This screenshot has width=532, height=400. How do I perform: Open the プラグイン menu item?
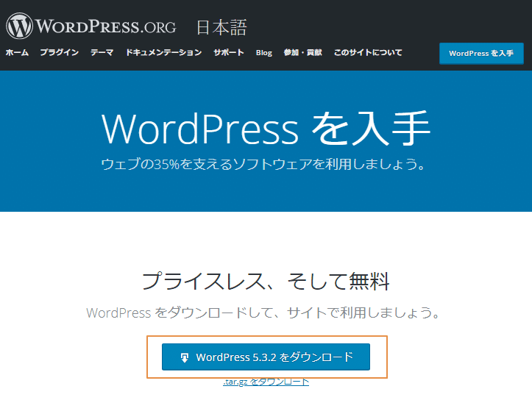tap(60, 52)
